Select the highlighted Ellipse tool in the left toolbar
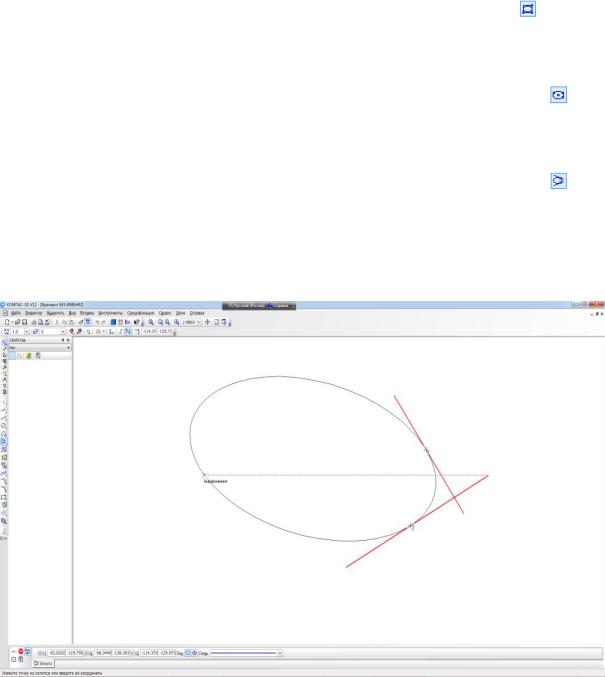Screen dimensions: 605x677 pyautogui.click(x=4, y=439)
